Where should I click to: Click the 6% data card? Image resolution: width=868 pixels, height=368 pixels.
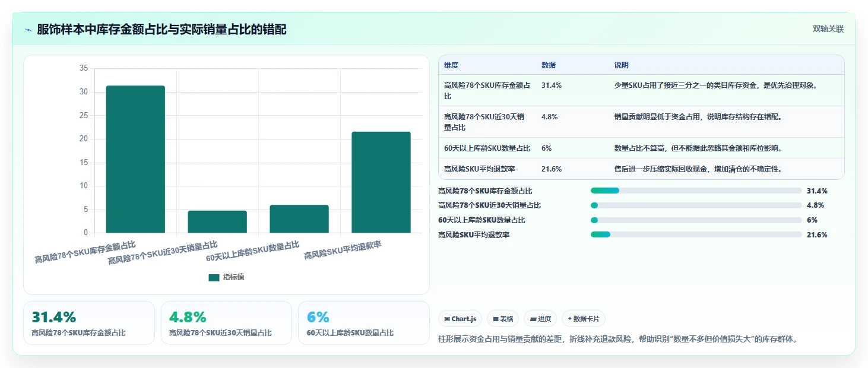pyautogui.click(x=364, y=323)
